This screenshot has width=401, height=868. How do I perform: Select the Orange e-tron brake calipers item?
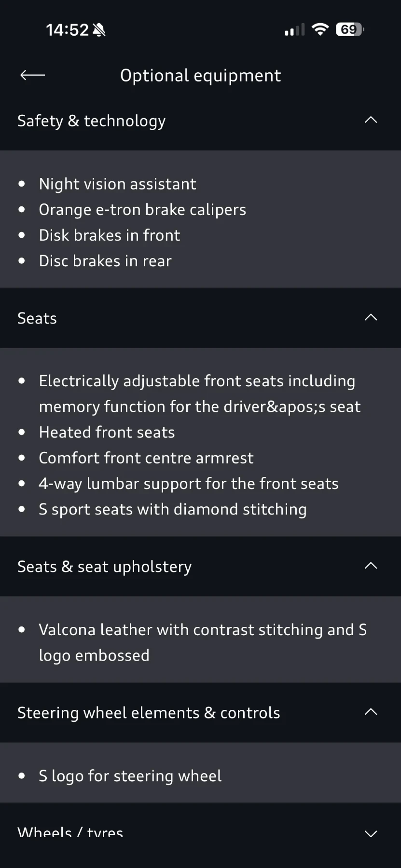142,209
